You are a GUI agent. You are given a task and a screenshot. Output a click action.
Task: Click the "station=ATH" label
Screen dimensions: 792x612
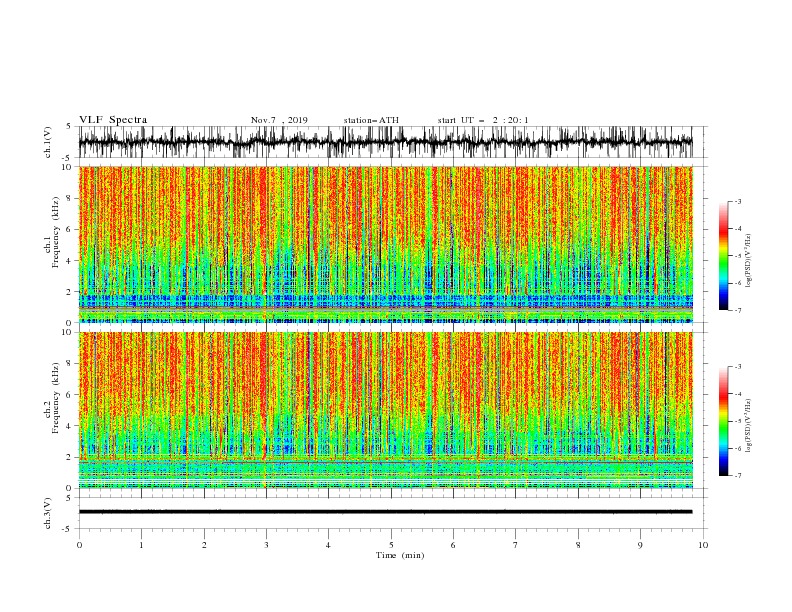coord(371,120)
